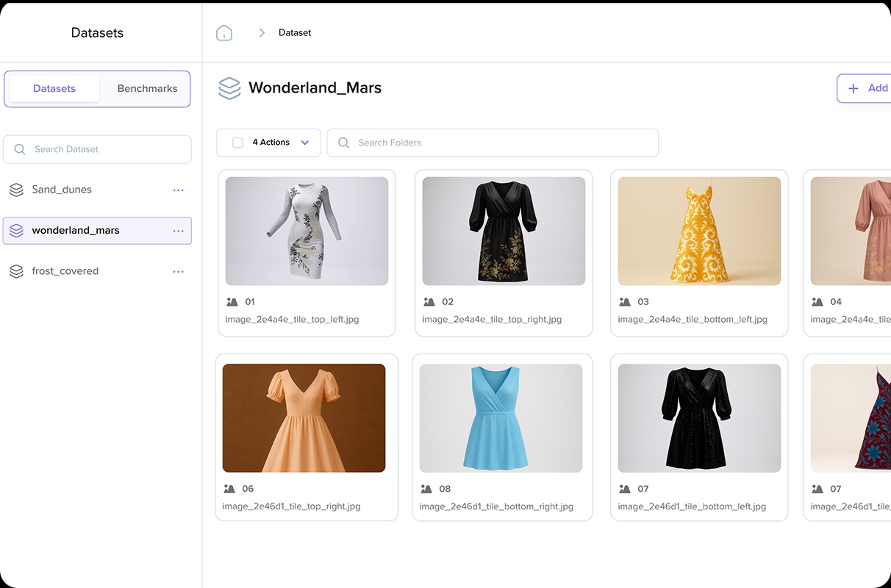Click the breadcrumb chevron before Dataset
Viewport: 891px width, 588px height.
tap(261, 33)
